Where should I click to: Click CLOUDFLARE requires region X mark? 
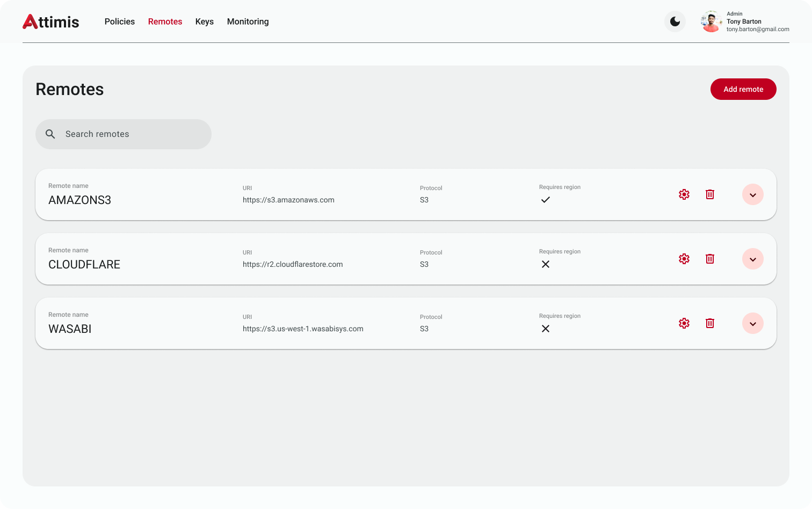[545, 264]
